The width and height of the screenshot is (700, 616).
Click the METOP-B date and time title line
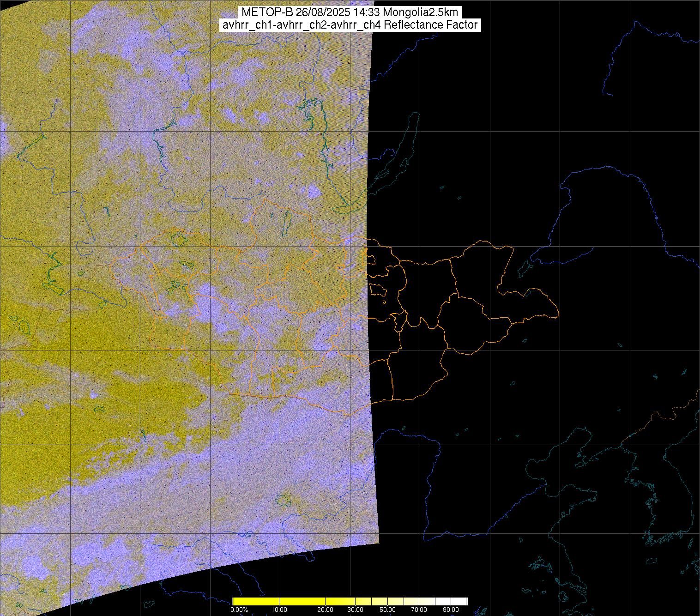(350, 12)
